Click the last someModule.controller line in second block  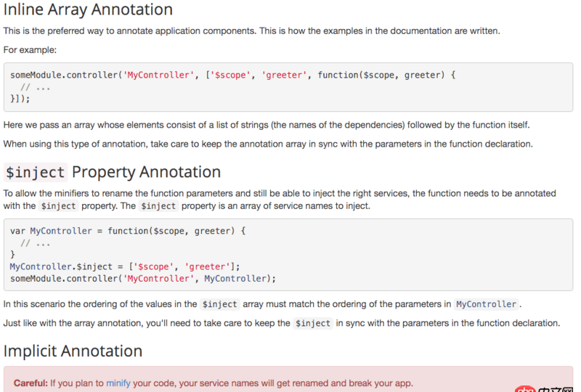143,278
